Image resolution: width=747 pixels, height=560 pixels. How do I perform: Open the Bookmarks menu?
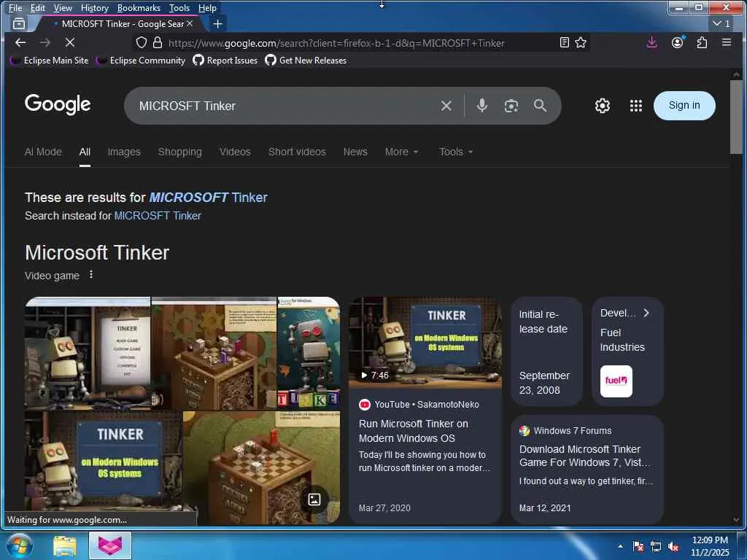tap(139, 7)
